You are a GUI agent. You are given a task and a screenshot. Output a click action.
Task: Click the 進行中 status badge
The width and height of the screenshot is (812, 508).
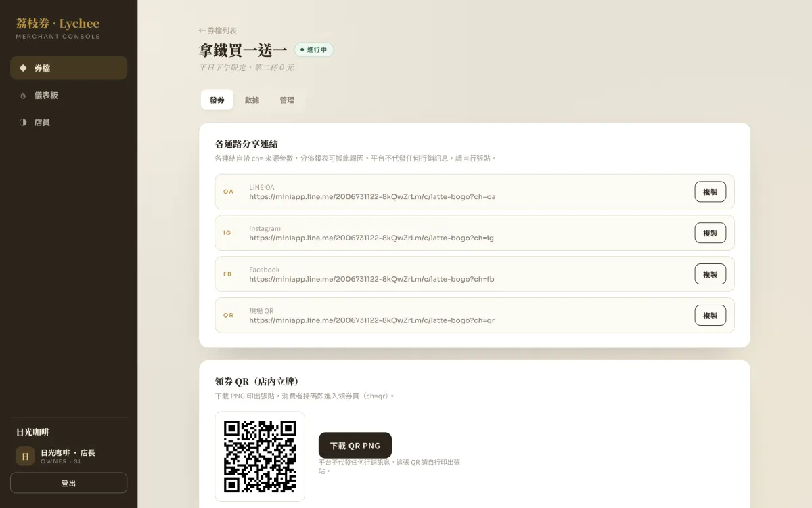(x=314, y=49)
